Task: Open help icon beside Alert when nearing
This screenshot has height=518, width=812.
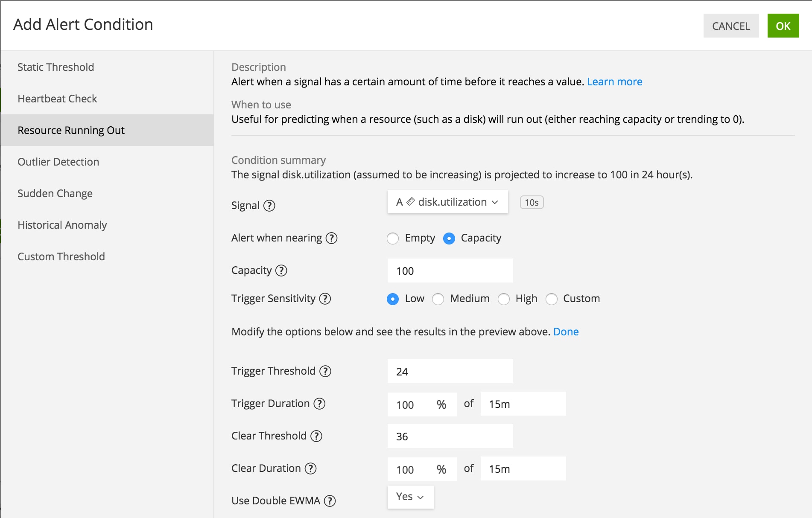Action: tap(331, 238)
